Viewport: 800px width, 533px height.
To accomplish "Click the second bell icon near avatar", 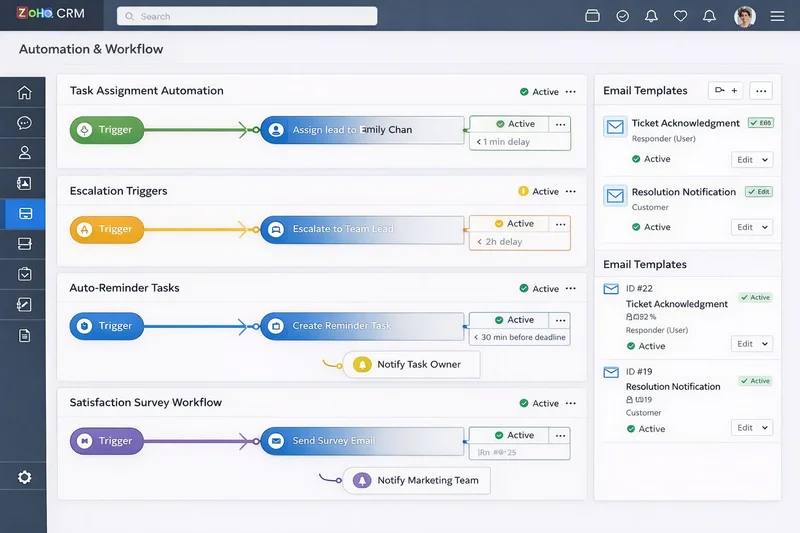I will click(x=709, y=16).
